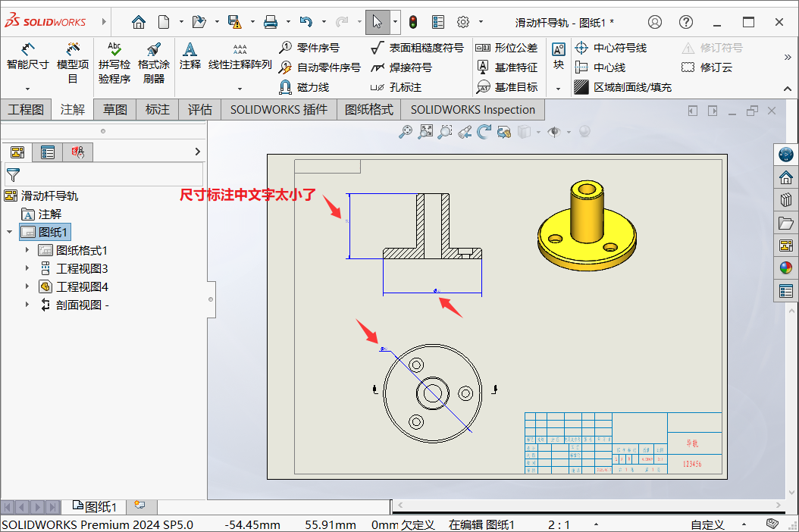This screenshot has height=532, width=799.
Task: Click 焊接符号 weld symbol tool
Action: point(401,67)
